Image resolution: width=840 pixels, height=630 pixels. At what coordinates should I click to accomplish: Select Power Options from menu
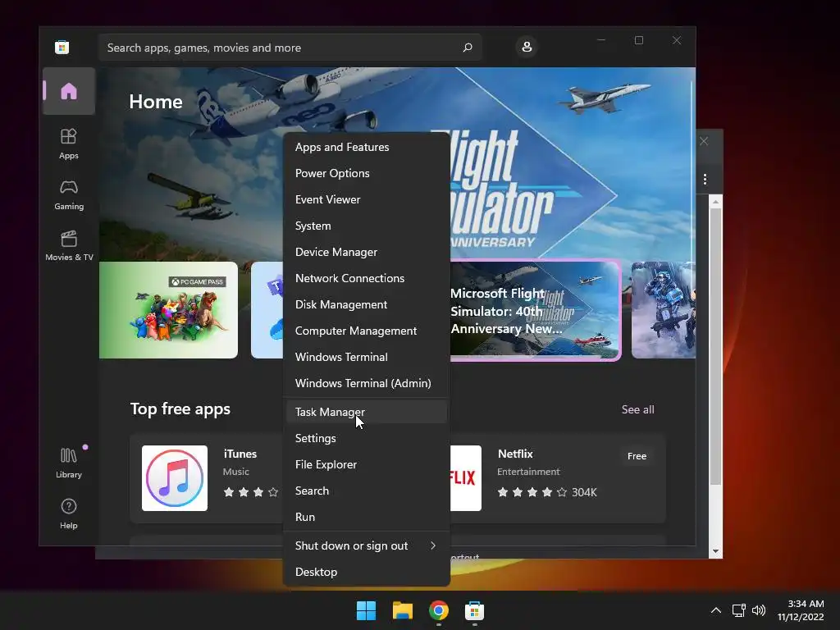[x=367, y=173]
